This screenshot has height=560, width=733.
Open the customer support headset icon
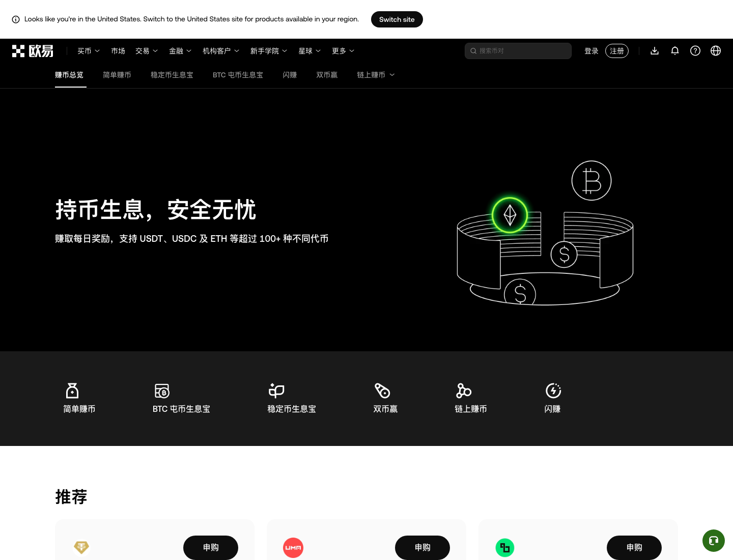pos(714,541)
